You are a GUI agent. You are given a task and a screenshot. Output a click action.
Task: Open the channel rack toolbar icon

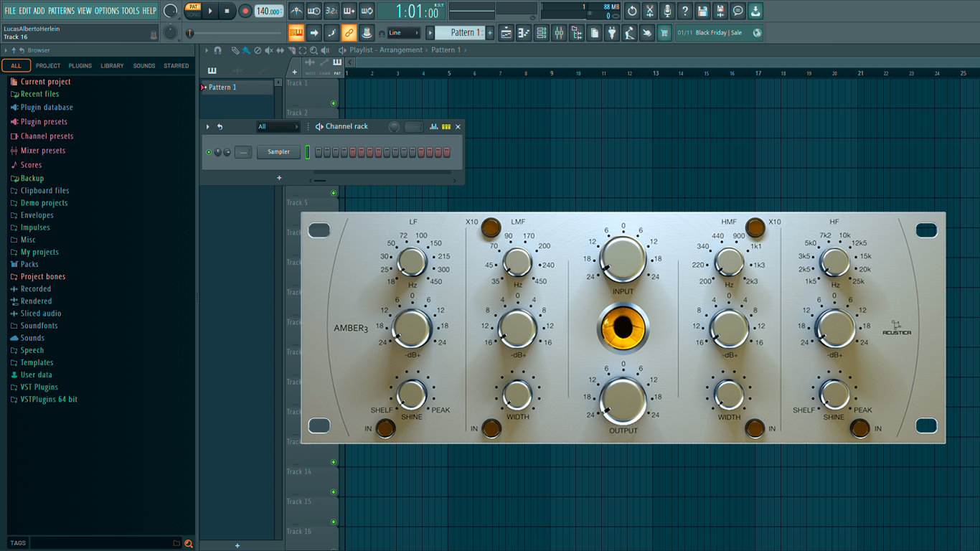pyautogui.click(x=542, y=32)
